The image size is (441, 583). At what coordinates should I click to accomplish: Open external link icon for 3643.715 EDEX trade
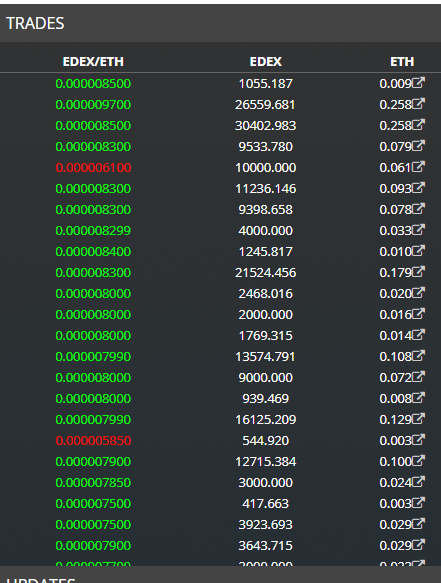coord(418,545)
